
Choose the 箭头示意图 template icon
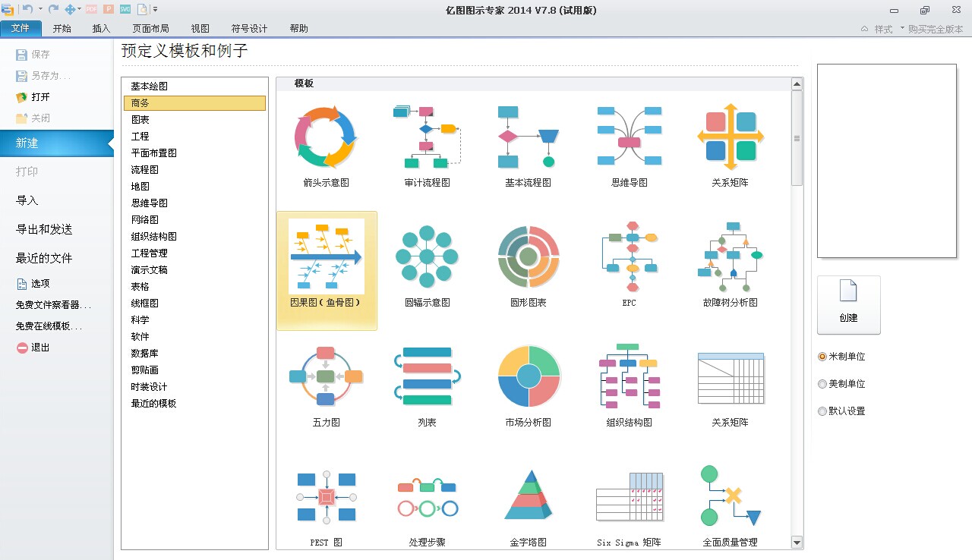(x=325, y=137)
